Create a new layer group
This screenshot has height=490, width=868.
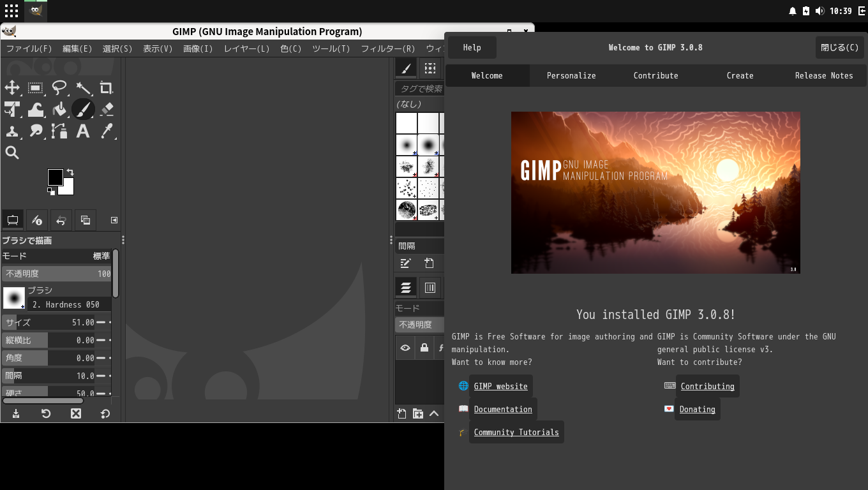click(418, 413)
